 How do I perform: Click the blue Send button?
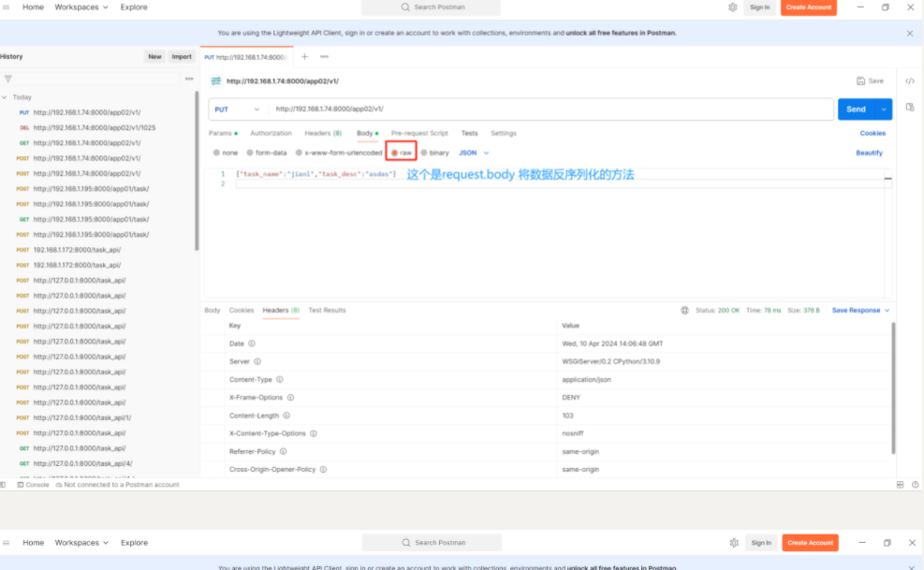tap(857, 110)
